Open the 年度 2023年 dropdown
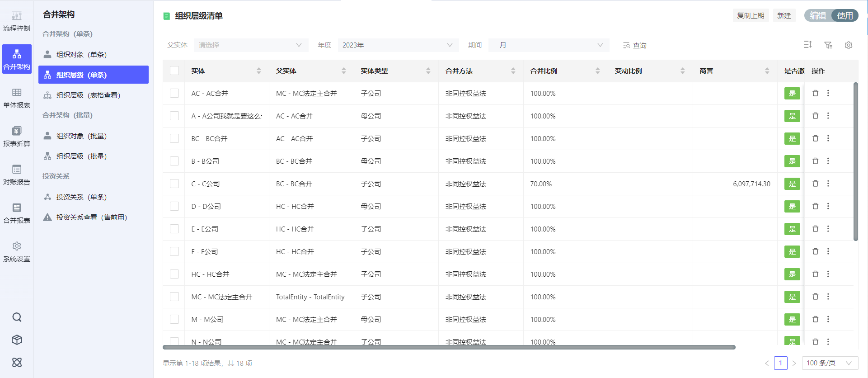The image size is (868, 378). tap(398, 45)
